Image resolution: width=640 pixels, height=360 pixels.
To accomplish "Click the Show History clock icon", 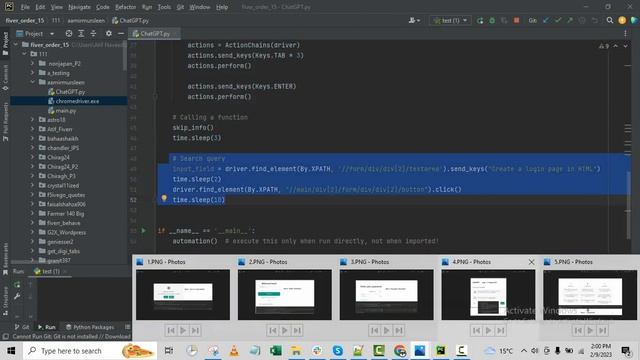I will [x=582, y=20].
